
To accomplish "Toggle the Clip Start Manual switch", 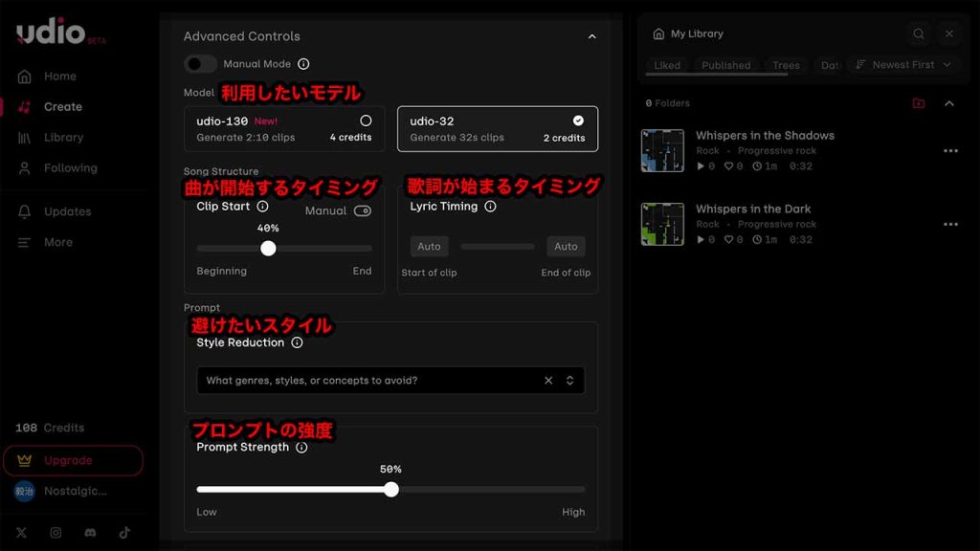I will point(363,211).
